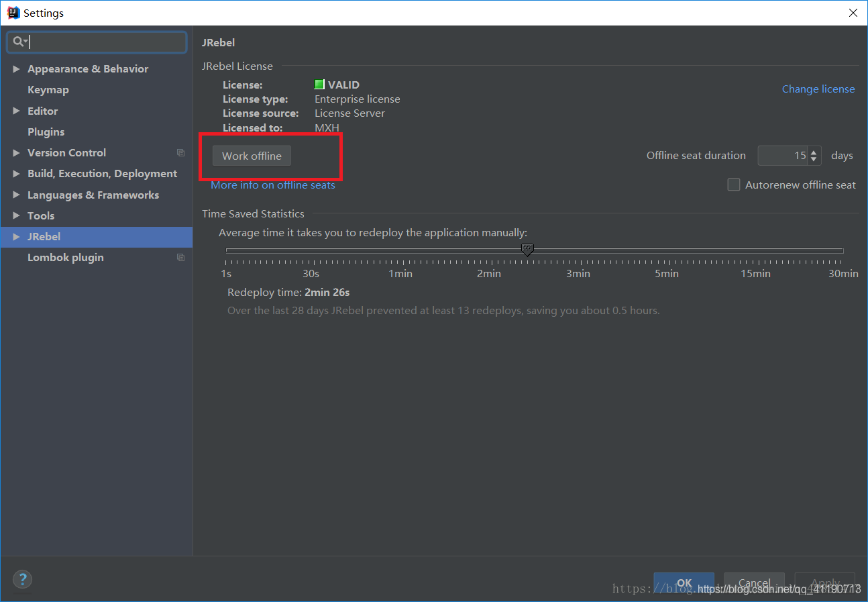Click the 'License Server' value text

pyautogui.click(x=349, y=113)
